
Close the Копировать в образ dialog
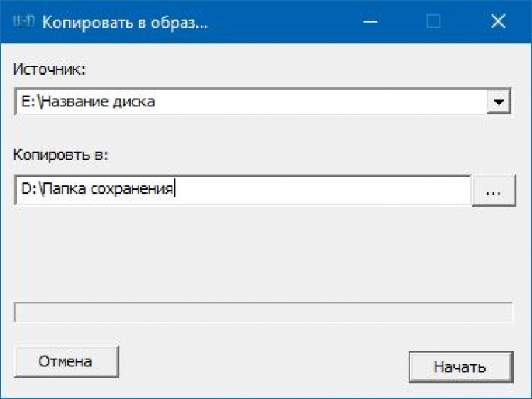[497, 22]
